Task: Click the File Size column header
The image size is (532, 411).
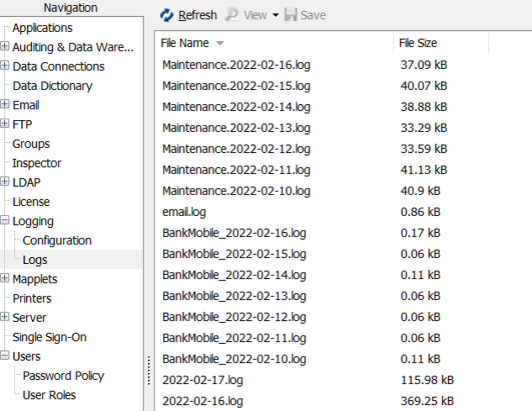Action: [x=418, y=43]
